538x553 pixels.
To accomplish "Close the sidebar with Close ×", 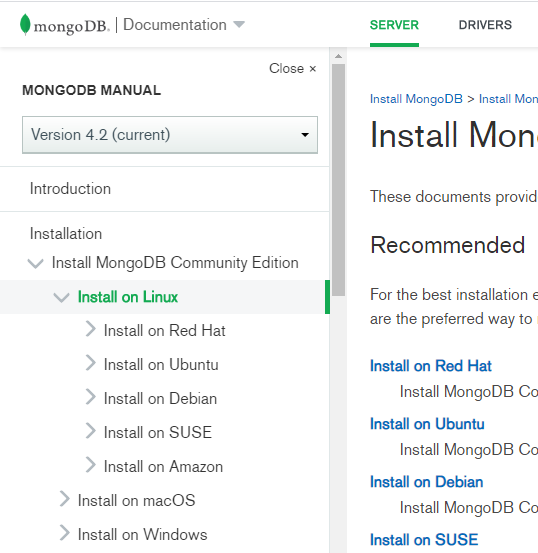I will (292, 68).
